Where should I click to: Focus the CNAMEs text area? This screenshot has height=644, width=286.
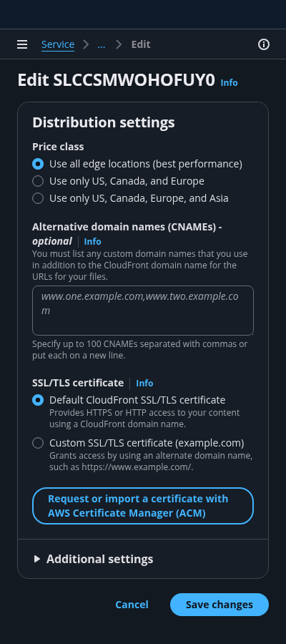point(143,311)
